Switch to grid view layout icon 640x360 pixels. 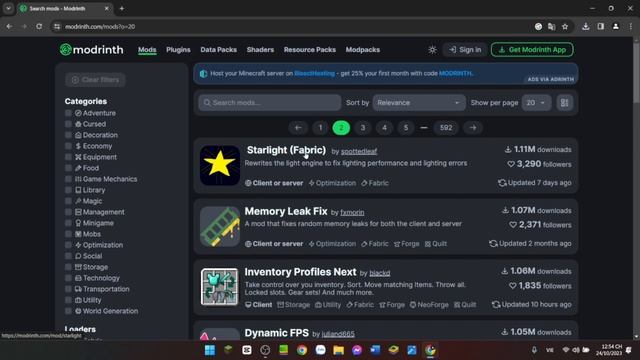[564, 103]
